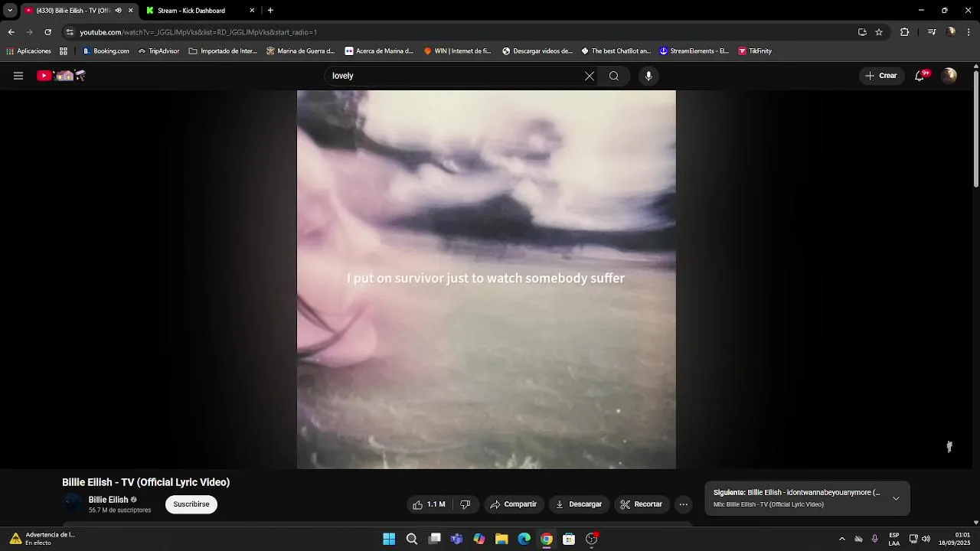Clear the search box text
The image size is (980, 551).
coord(590,76)
